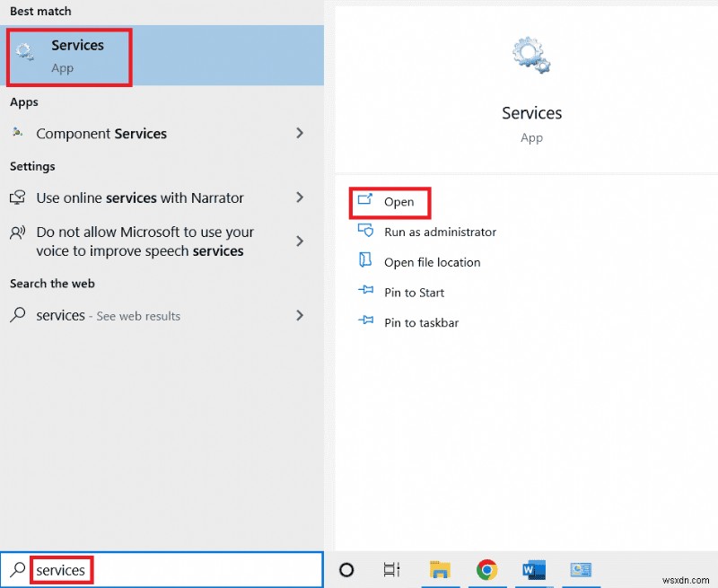The image size is (718, 588).
Task: Click the web search magnifier icon
Action: [x=18, y=314]
